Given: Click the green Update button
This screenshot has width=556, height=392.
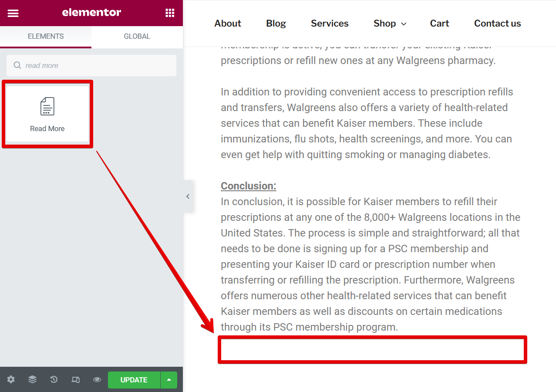Looking at the screenshot, I should pos(134,380).
